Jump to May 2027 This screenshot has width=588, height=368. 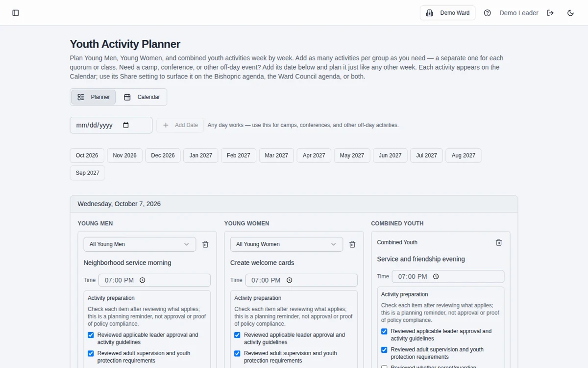(x=352, y=156)
